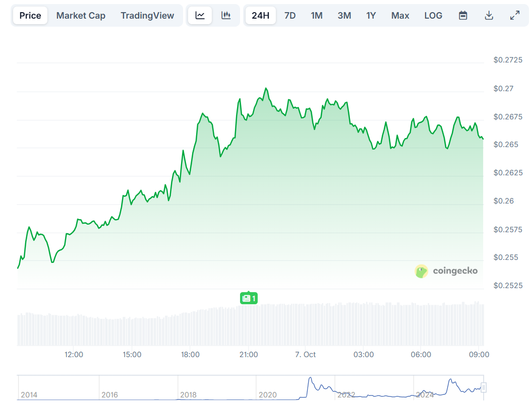Open the TradingView tab

click(x=147, y=16)
